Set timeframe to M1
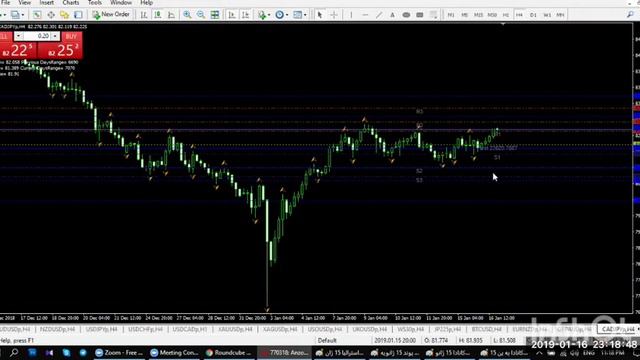Image resolution: width=640 pixels, height=360 pixels. tap(451, 15)
